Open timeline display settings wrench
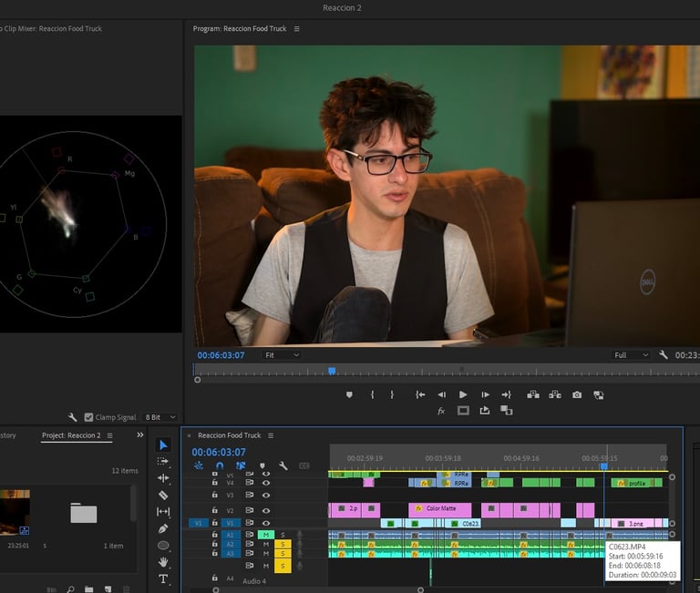This screenshot has width=700, height=593. coord(283,465)
